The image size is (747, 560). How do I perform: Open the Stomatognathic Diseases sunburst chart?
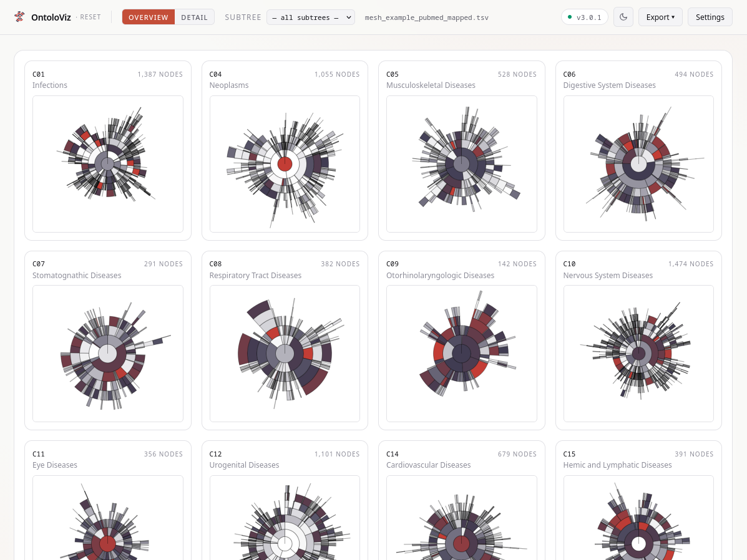[x=108, y=354]
